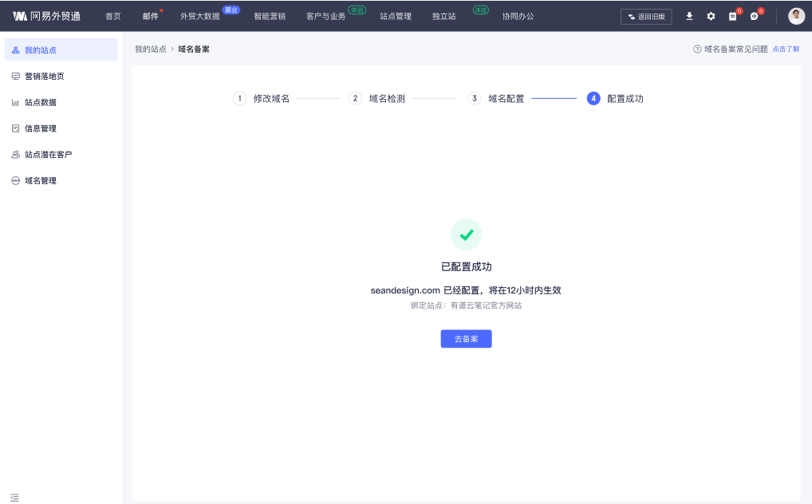Click the 点击了解 link
Viewport: 812px width, 504px height.
point(786,49)
